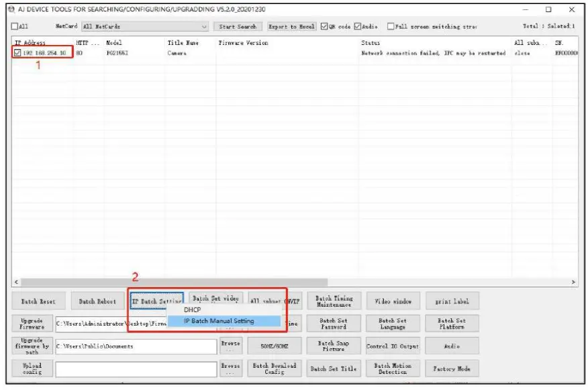Click Batch Reset button
588x390 pixels.
pyautogui.click(x=38, y=301)
